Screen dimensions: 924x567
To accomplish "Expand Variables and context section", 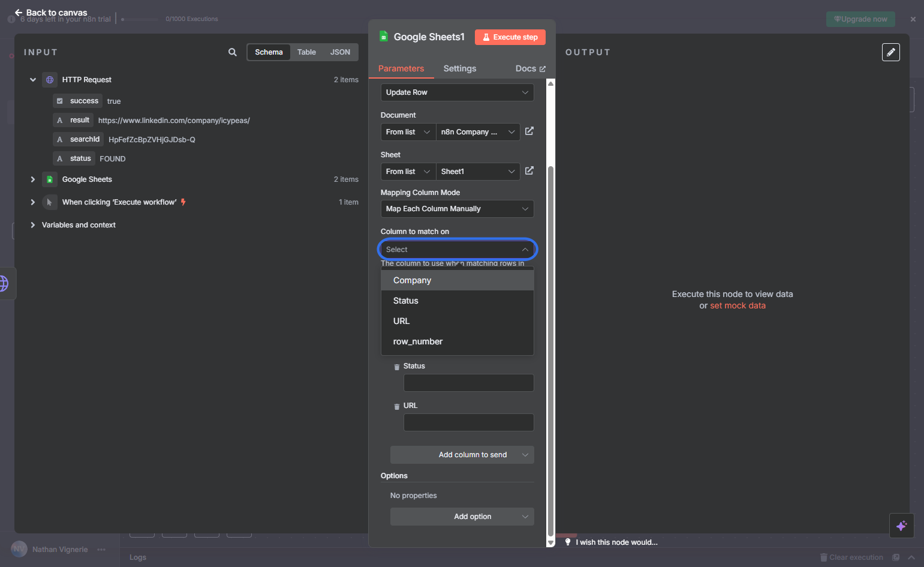I will click(x=33, y=225).
